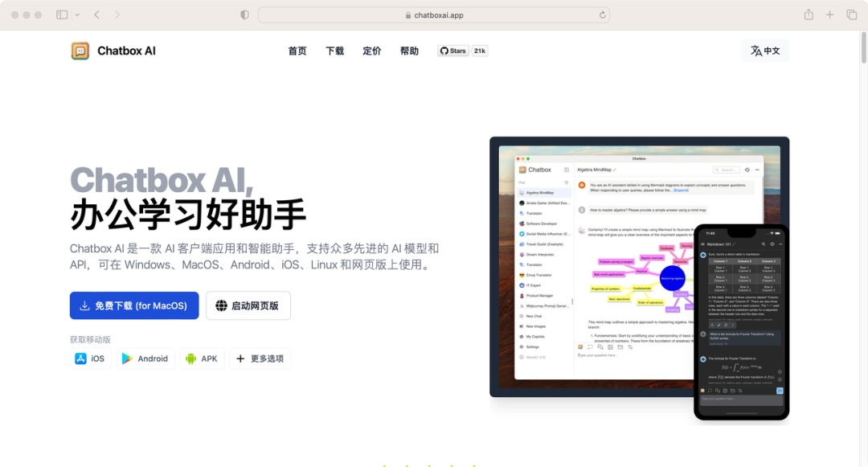Click the 21k star count badge
Screen dimensions: 868x467
(479, 51)
